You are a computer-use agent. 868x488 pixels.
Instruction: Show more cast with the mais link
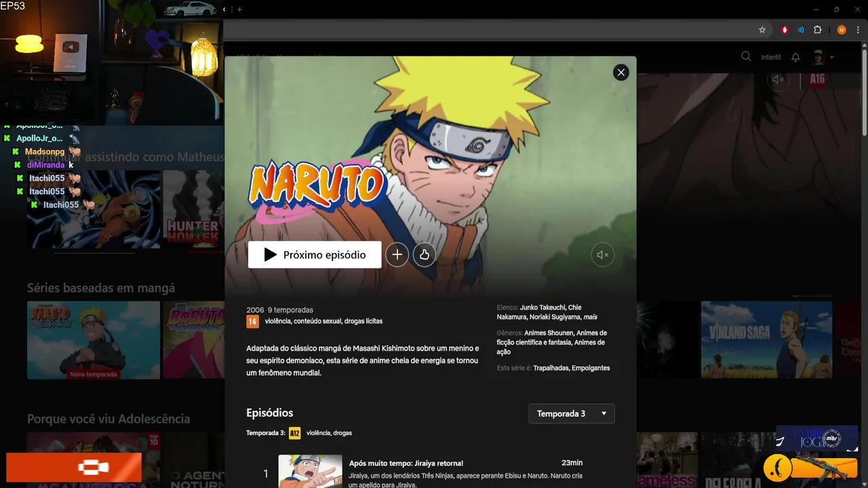(590, 317)
